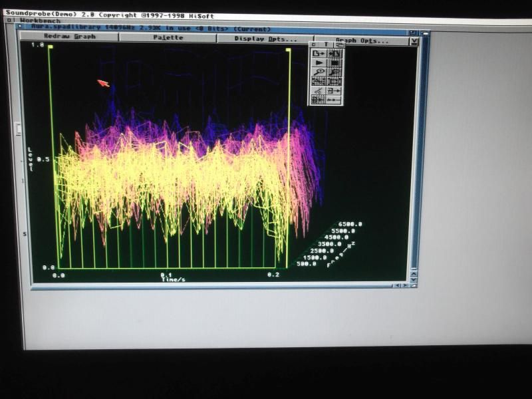
Task: Click the import into document icon
Action: [334, 53]
